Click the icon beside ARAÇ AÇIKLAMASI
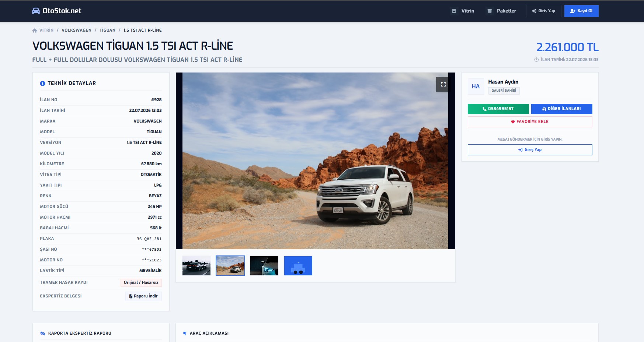644x342 pixels. coord(185,334)
